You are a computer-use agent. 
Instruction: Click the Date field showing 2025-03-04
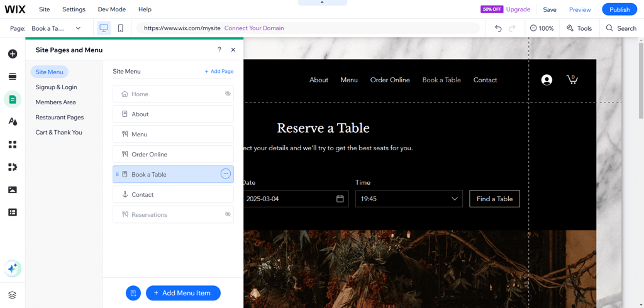coord(296,199)
